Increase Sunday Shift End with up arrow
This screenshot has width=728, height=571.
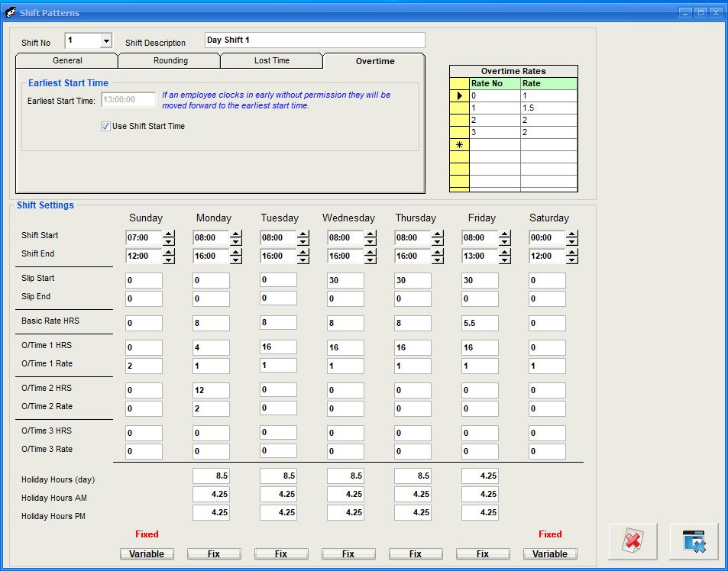[169, 252]
